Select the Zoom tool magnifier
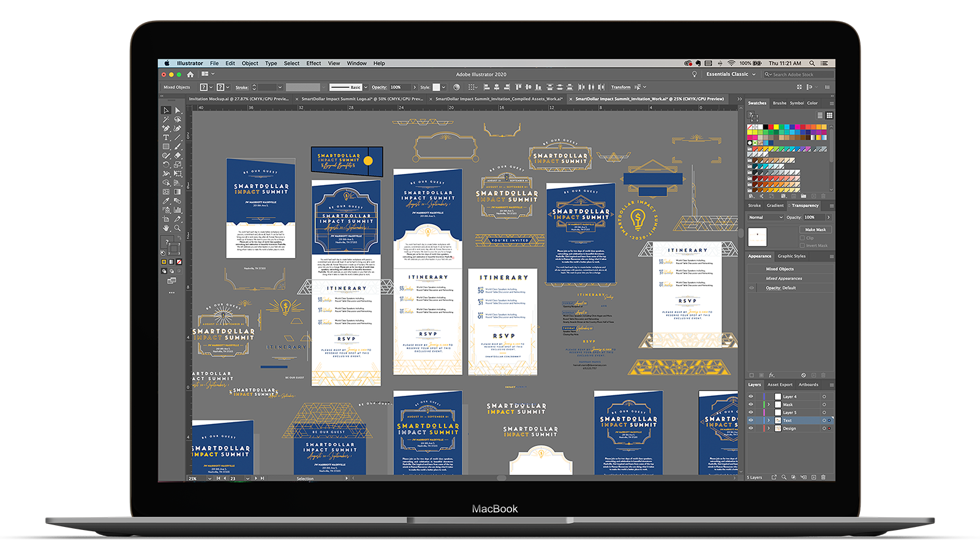 point(178,228)
